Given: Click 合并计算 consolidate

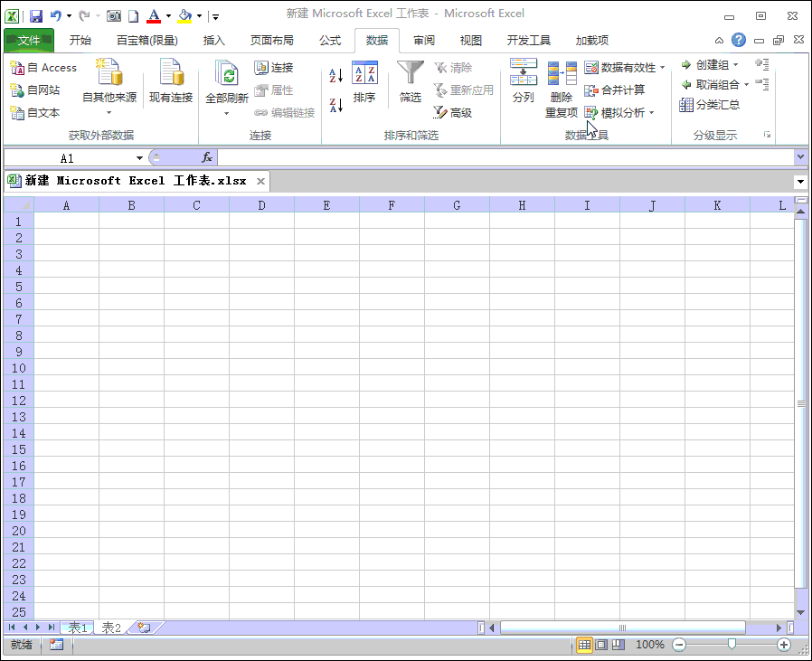Looking at the screenshot, I should pos(615,90).
